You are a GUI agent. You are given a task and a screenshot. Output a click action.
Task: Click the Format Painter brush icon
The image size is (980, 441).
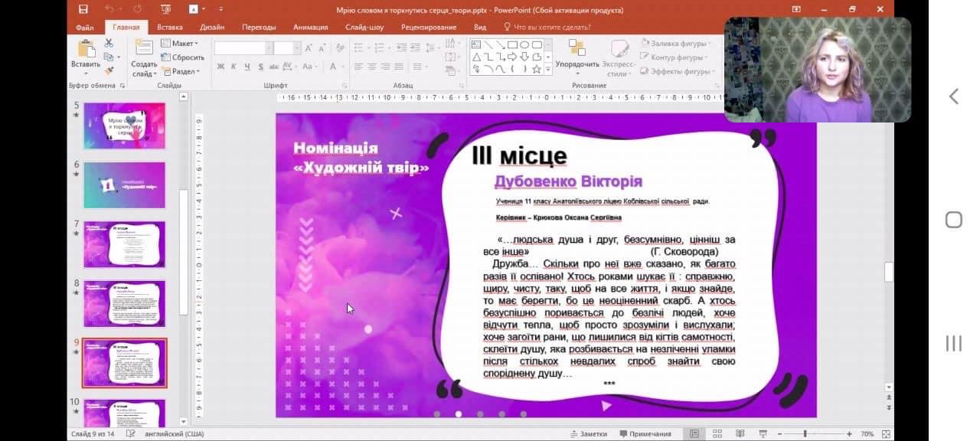108,70
